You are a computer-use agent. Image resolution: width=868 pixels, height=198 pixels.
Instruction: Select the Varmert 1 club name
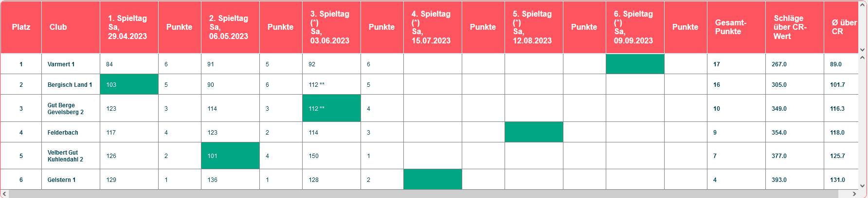[x=61, y=64]
